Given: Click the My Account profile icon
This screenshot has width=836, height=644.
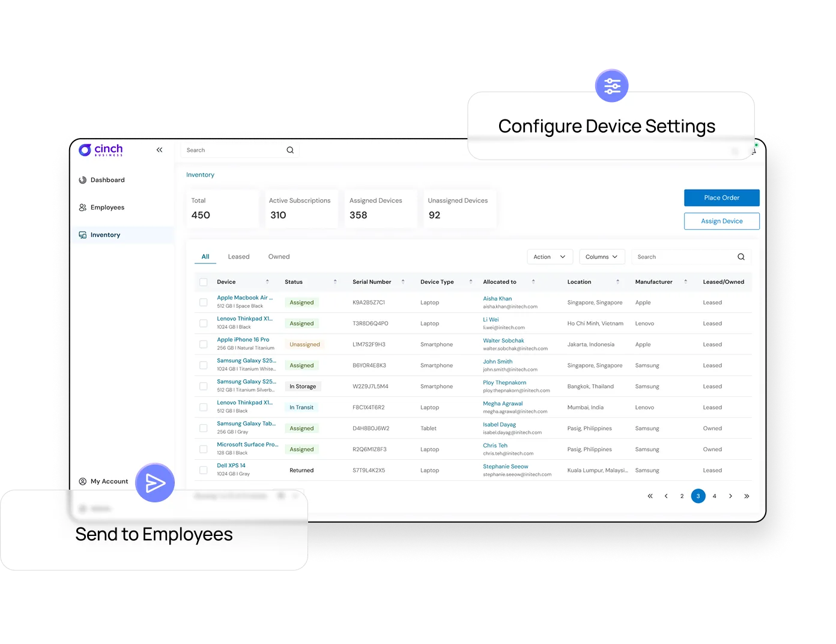Looking at the screenshot, I should [83, 481].
